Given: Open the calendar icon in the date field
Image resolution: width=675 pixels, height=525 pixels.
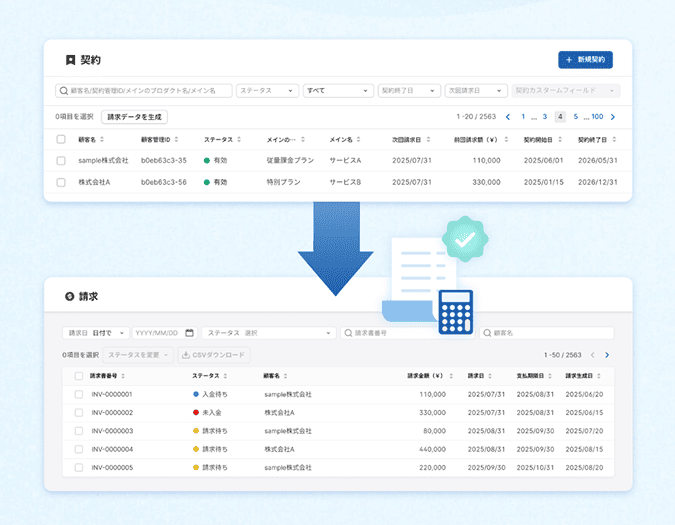Looking at the screenshot, I should click(x=189, y=333).
